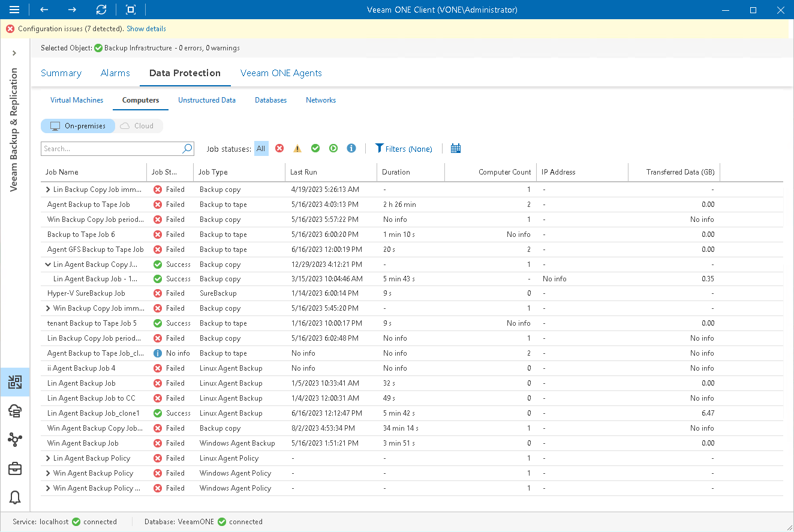Open the calendar time period icon
794x532 pixels.
(456, 148)
